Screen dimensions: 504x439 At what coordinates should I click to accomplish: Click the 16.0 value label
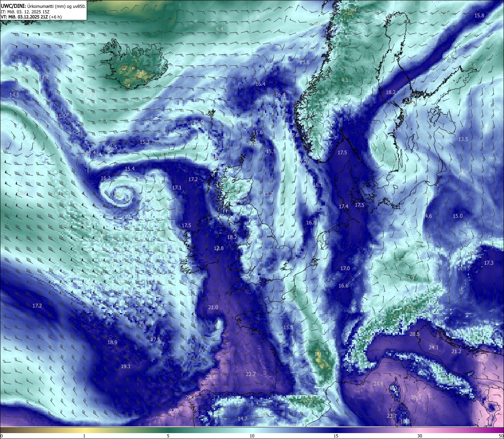pyautogui.click(x=199, y=122)
